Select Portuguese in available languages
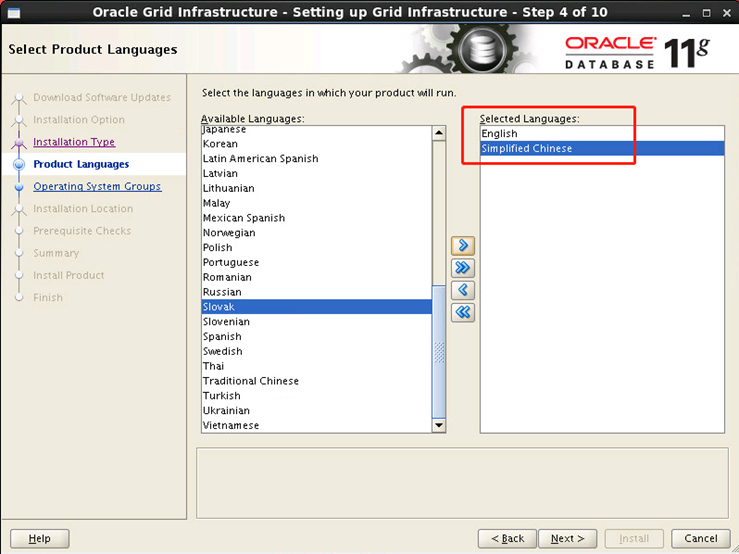The image size is (739, 554). 316,262
